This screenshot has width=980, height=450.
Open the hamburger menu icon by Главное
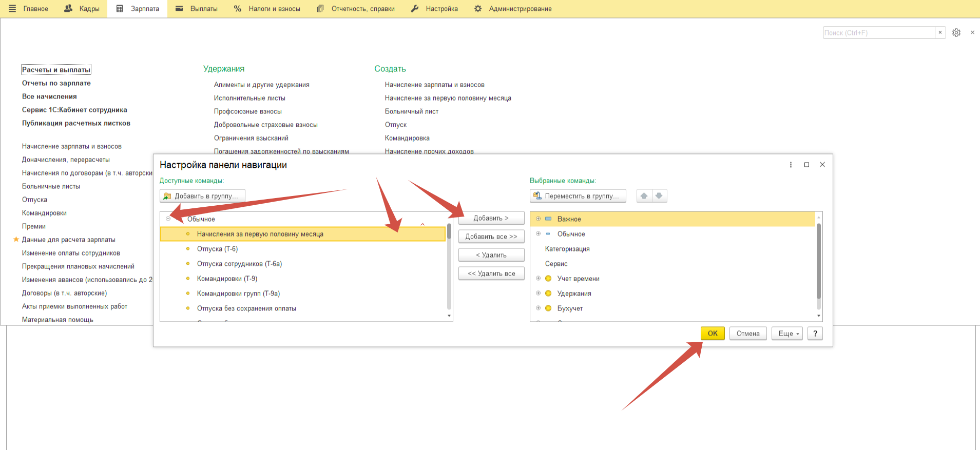coord(12,9)
